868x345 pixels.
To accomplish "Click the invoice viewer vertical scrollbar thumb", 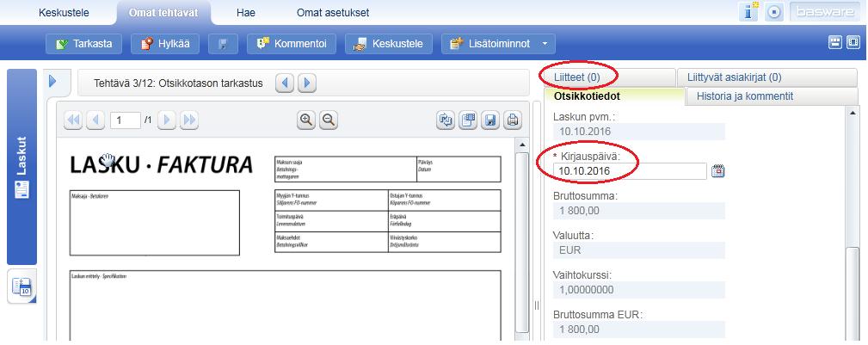I will pos(521,242).
